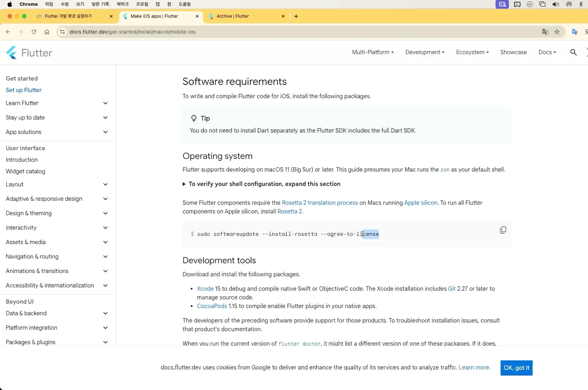Open the Multi-Platform dropdown menu
Screen dimensions: 588x390
click(x=373, y=52)
